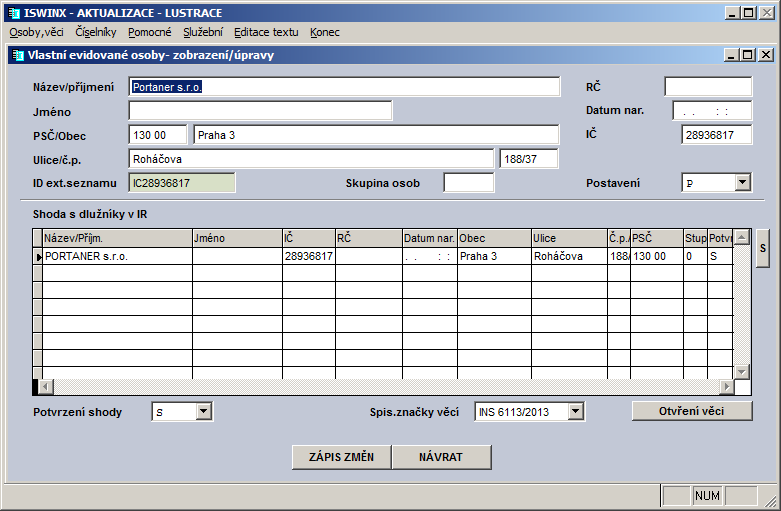Select the PORTANER s.r.o. cell in grid
The image size is (781, 511).
pos(118,256)
